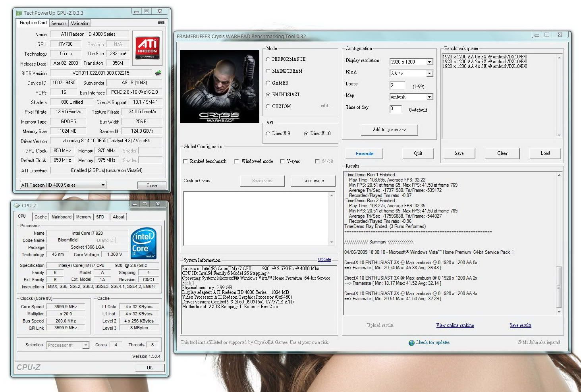Click the OK button in CPU-Z
This screenshot has height=392, width=581.
150,368
